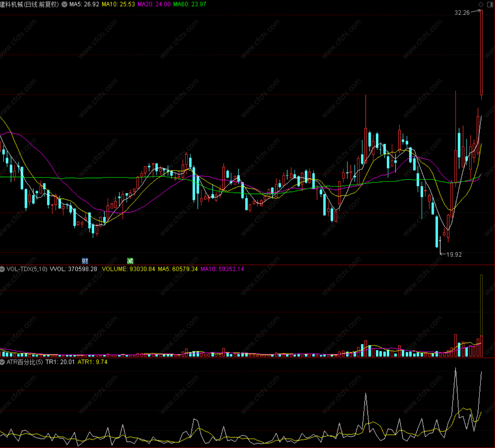
Task: Toggle the side panel layout icon
Action: click(490, 4)
